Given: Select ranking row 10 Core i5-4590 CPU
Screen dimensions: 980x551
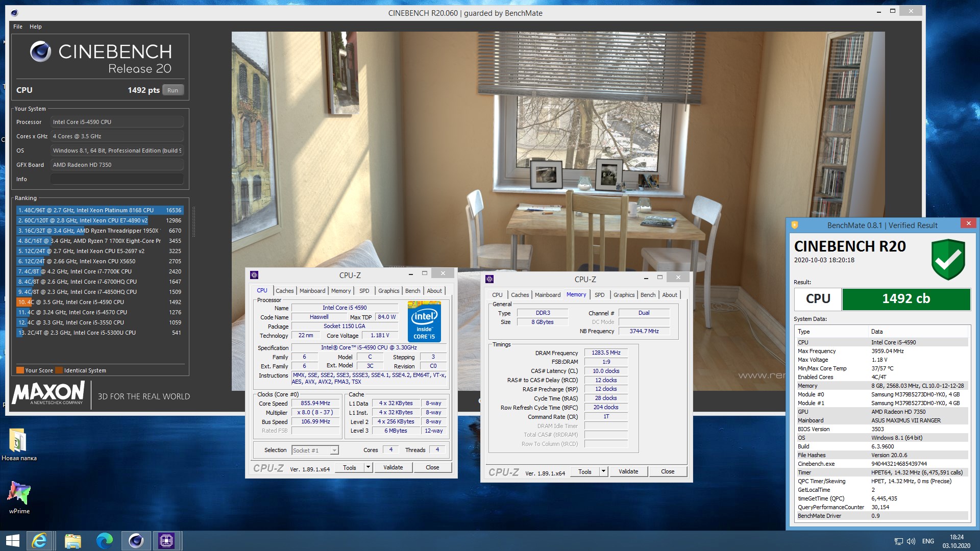Looking at the screenshot, I should coord(100,302).
